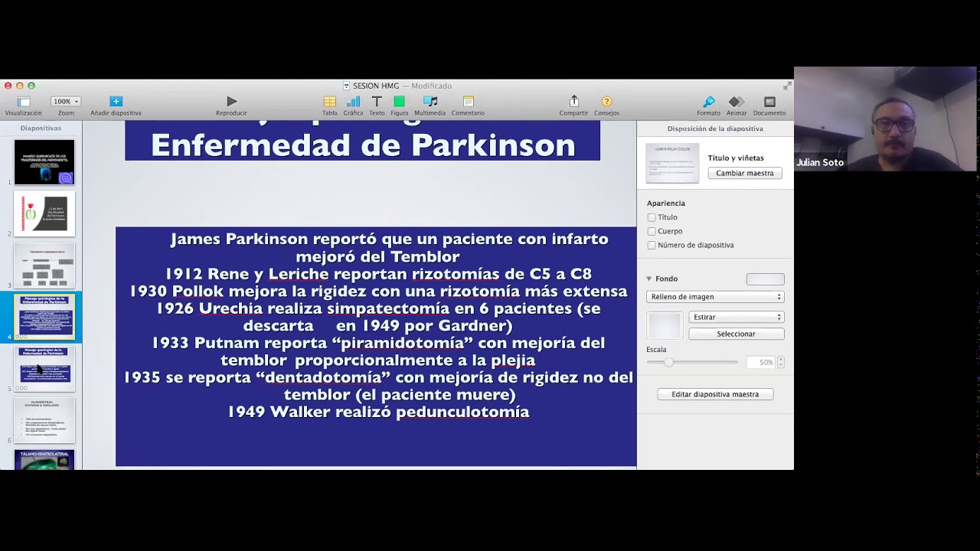Click the Seleccionar image button

tap(737, 334)
